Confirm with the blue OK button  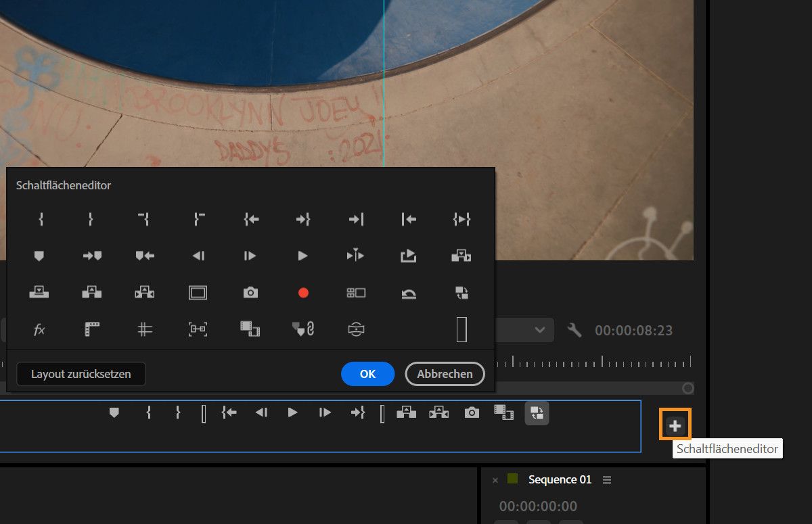[367, 374]
